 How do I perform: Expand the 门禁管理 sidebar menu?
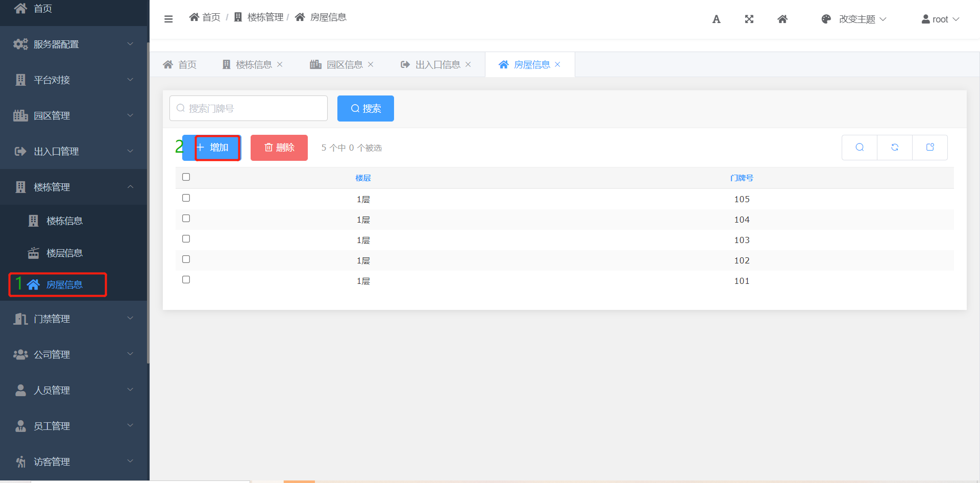tap(73, 319)
